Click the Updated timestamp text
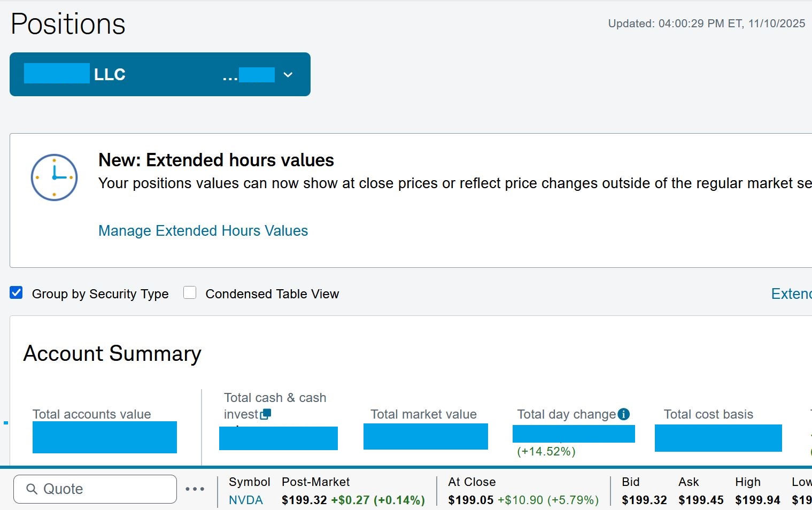 706,24
